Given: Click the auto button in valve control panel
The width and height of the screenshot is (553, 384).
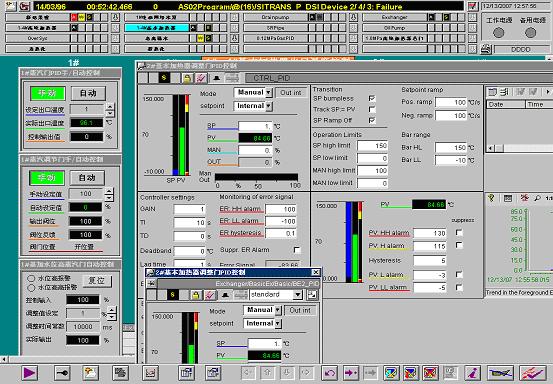Looking at the screenshot, I should 87,178.
